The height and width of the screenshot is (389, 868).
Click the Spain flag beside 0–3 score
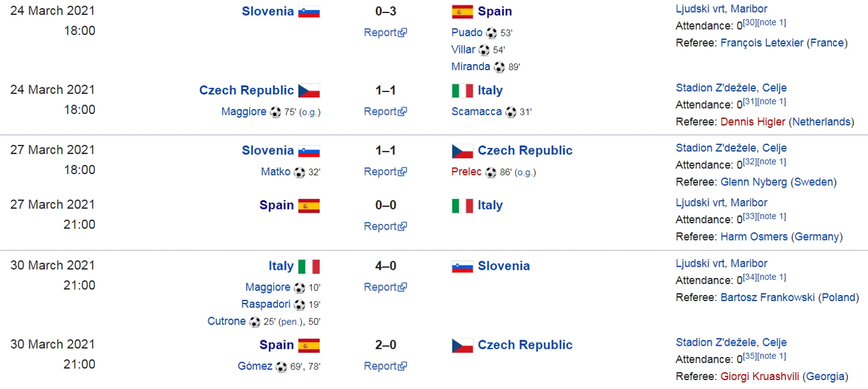tap(463, 12)
